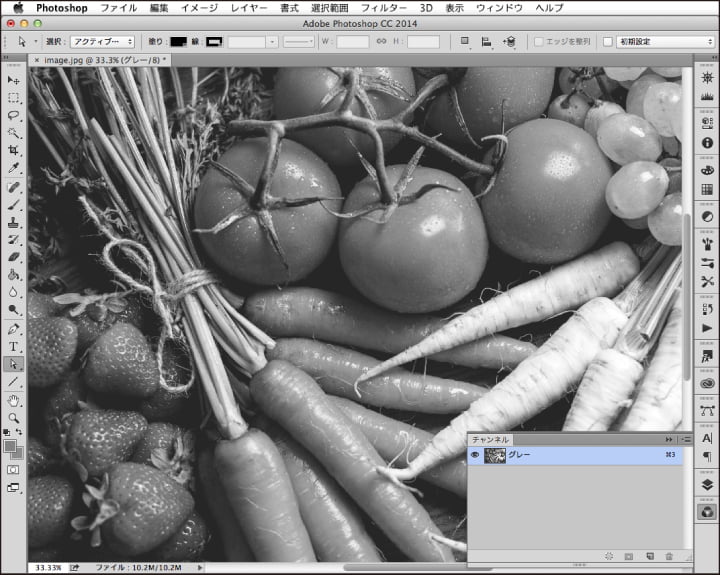The image size is (720, 575).
Task: Select the Eyedropper tool
Action: pos(14,167)
